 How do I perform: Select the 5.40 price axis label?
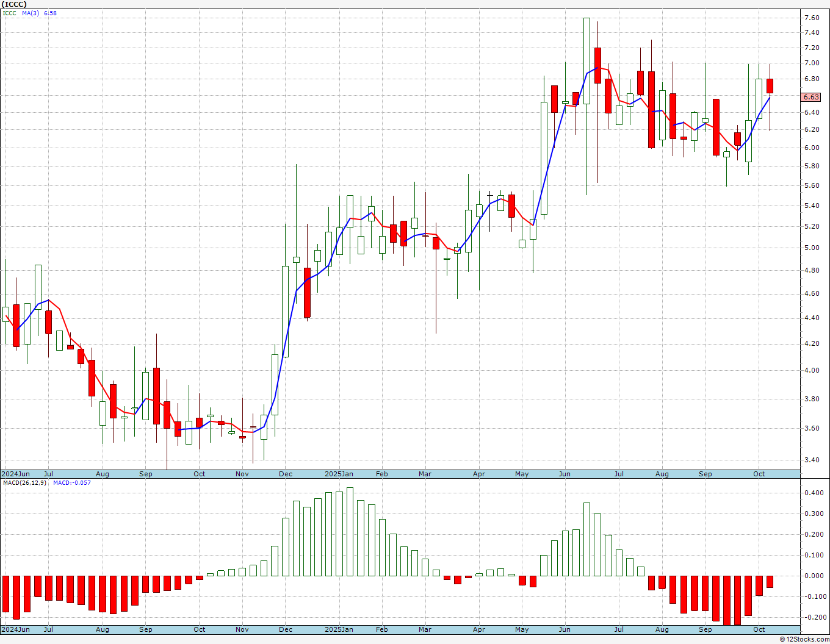pyautogui.click(x=812, y=206)
